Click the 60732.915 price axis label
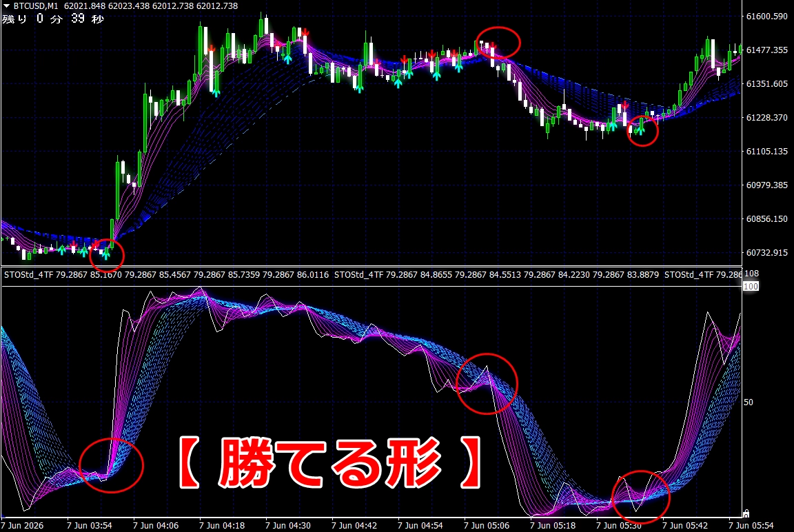This screenshot has height=532, width=794. pyautogui.click(x=766, y=253)
